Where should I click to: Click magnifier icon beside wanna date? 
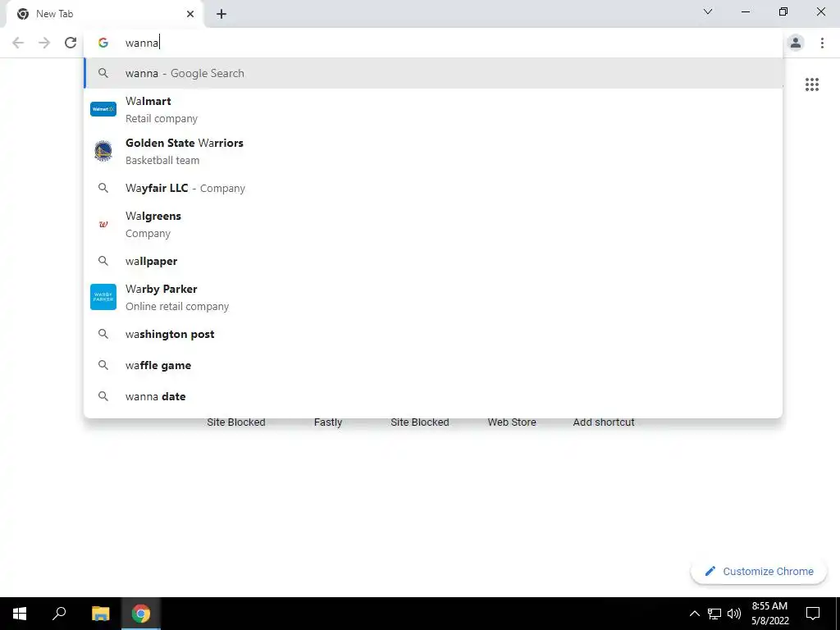click(x=103, y=396)
